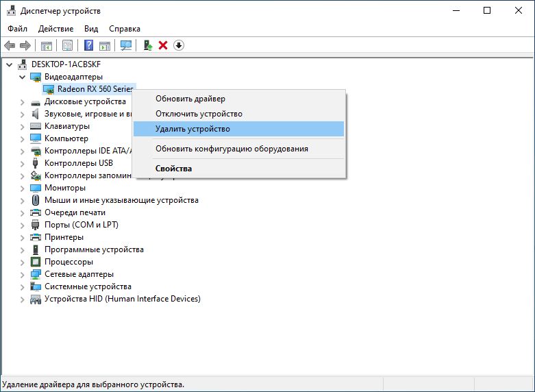Expand the Мониторы branch
This screenshot has width=535, height=392.
23,188
